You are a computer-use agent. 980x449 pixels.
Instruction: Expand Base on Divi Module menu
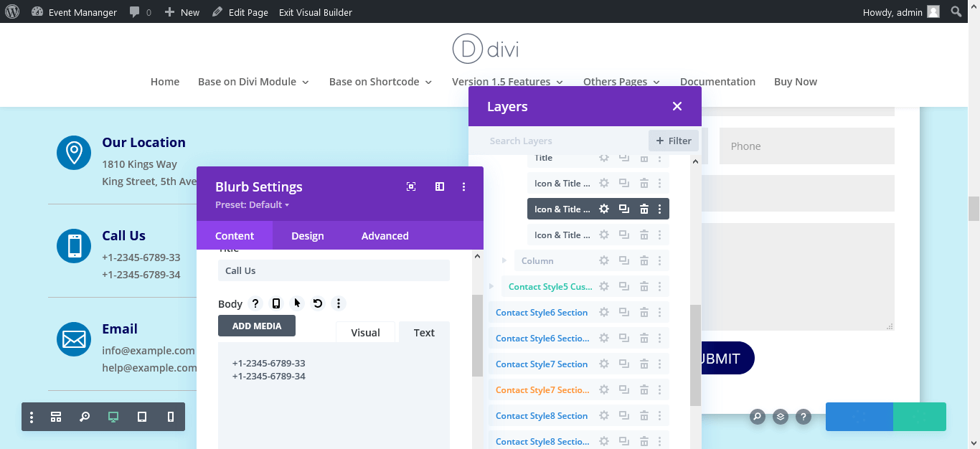tap(253, 82)
